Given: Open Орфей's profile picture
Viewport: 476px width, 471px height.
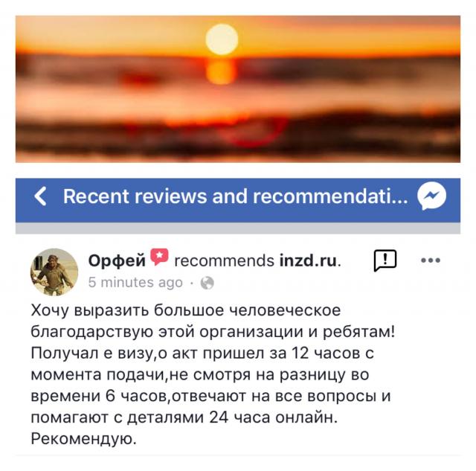Looking at the screenshot, I should click(54, 272).
